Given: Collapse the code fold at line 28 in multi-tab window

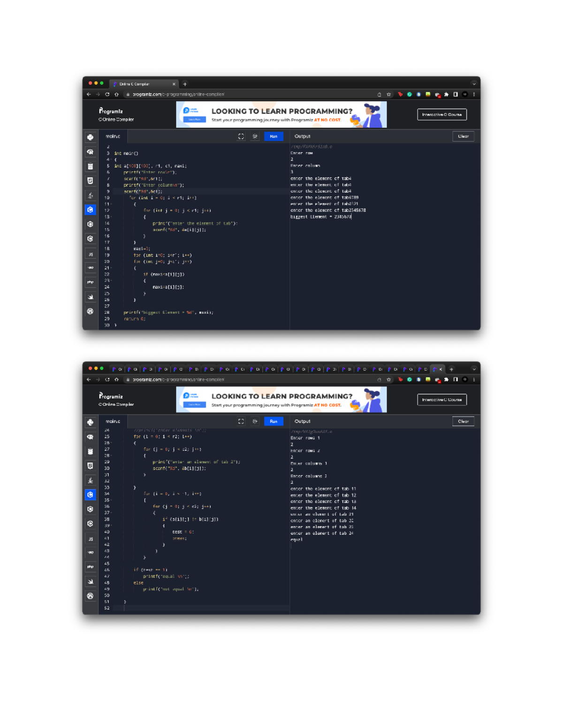Looking at the screenshot, I should 111,456.
